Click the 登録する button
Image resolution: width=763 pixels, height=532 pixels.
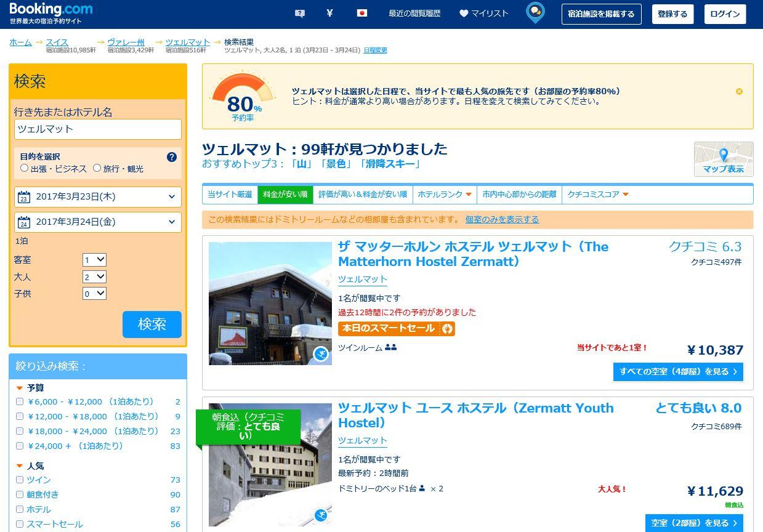[672, 14]
